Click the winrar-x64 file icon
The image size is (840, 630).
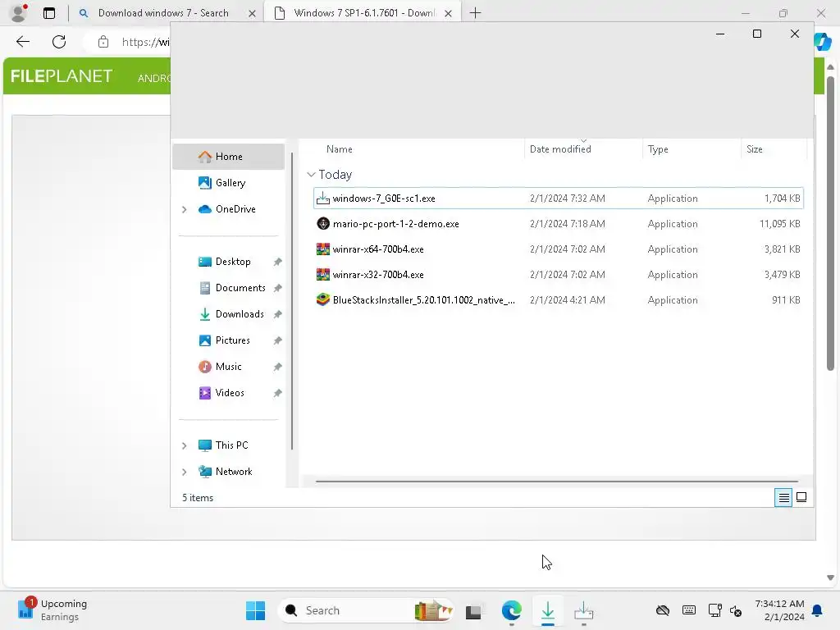[x=323, y=249]
